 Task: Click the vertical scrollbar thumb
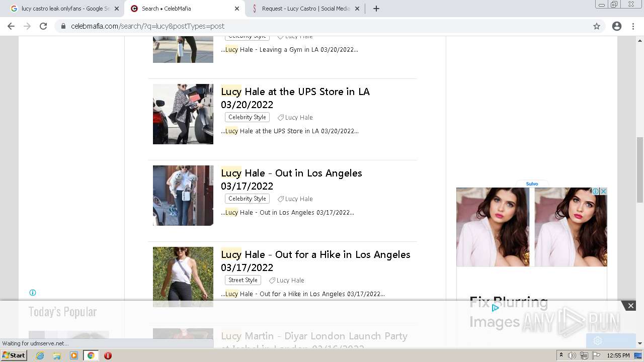pyautogui.click(x=640, y=169)
